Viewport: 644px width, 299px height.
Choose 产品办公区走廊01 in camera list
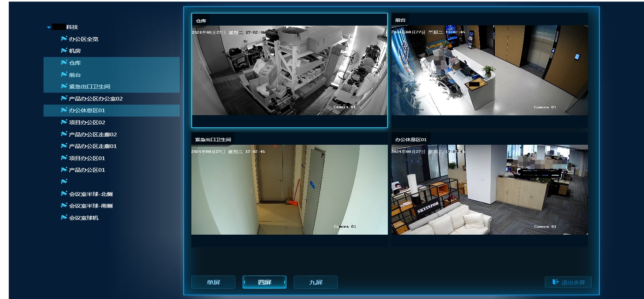pyautogui.click(x=93, y=146)
